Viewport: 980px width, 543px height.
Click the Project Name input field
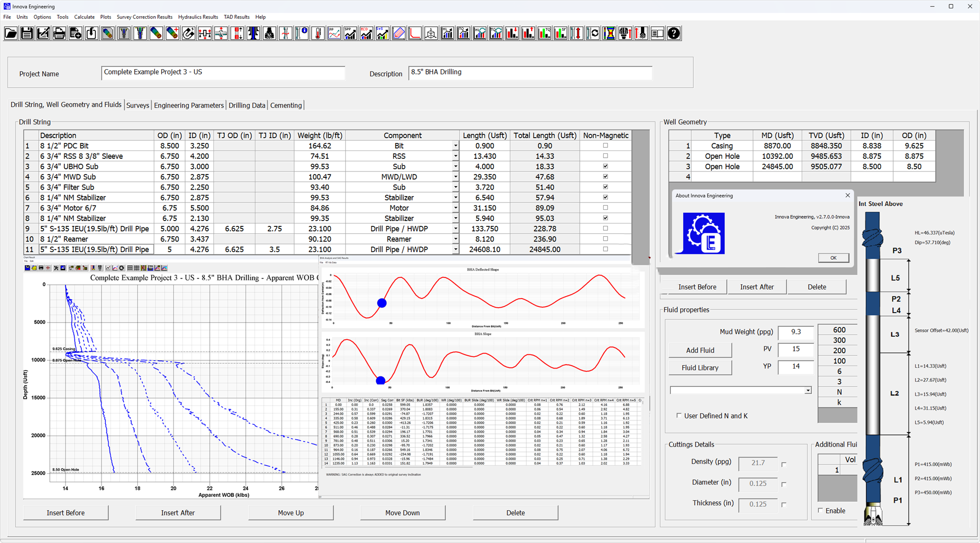pos(223,73)
